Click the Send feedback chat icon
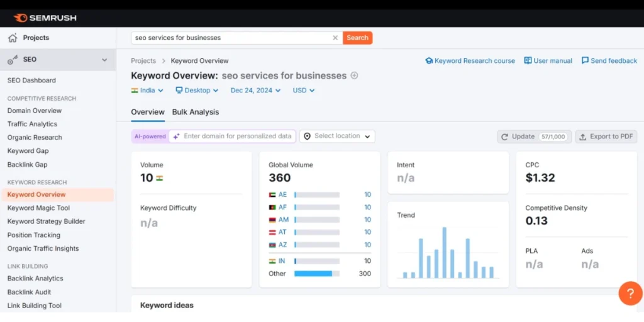This screenshot has height=322, width=644. click(586, 61)
